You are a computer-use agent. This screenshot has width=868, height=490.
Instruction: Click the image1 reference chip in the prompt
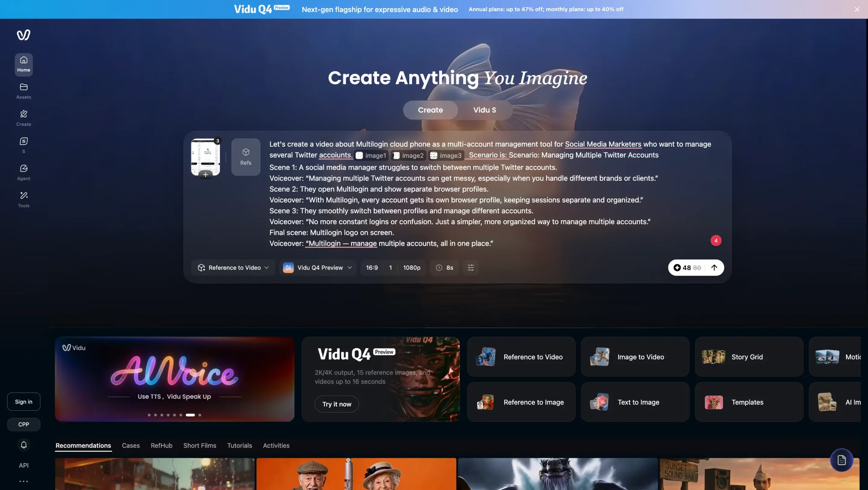[x=371, y=155]
